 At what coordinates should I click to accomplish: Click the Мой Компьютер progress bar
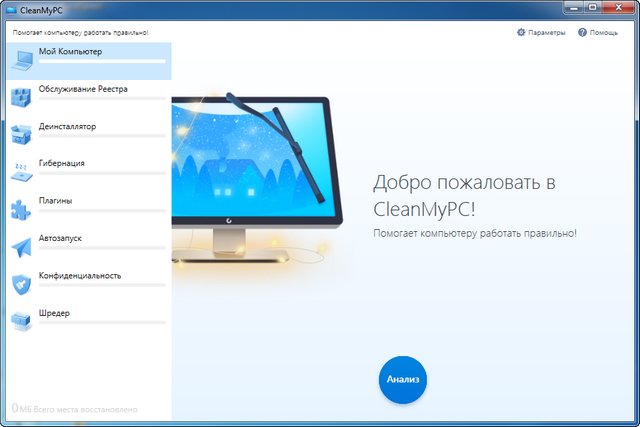click(x=102, y=61)
